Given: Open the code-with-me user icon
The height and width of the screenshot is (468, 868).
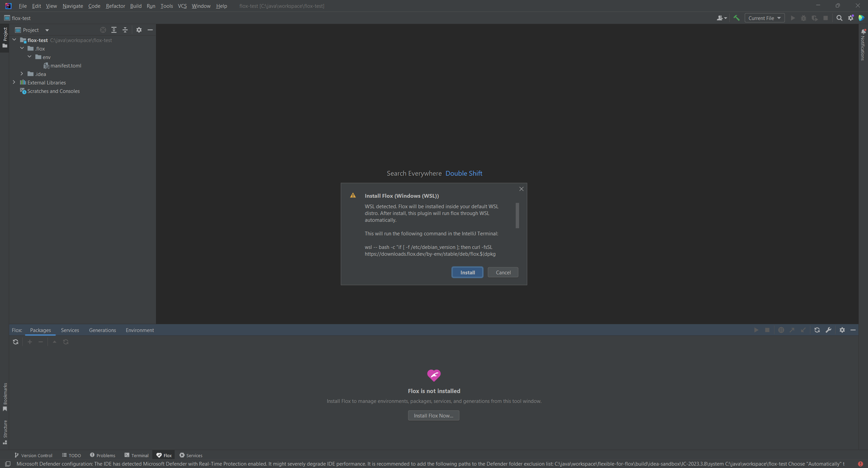Looking at the screenshot, I should [722, 18].
